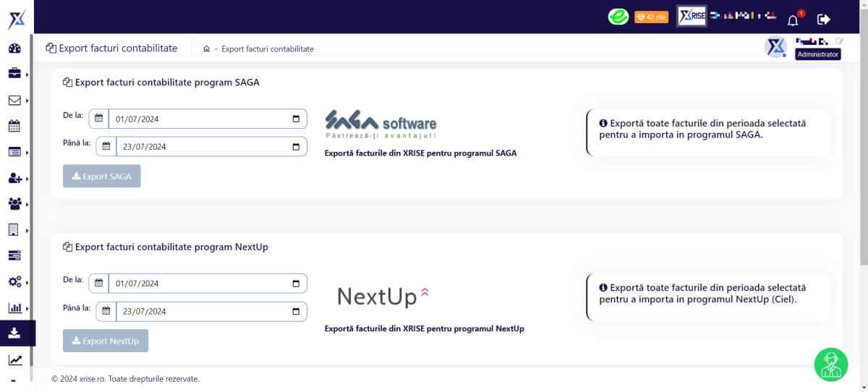
Task: Click Export facturi contabilitate breadcrumb link
Action: click(268, 49)
